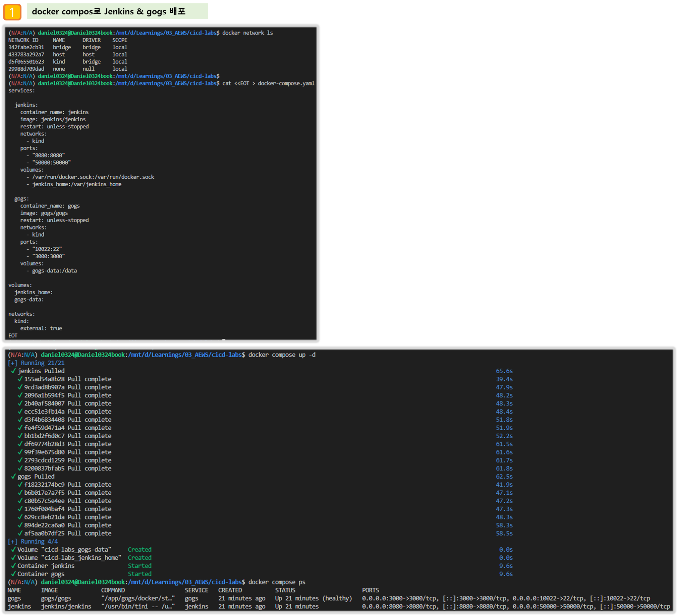Click checkmark next to Container gogs
678x616 pixels.
(13, 574)
